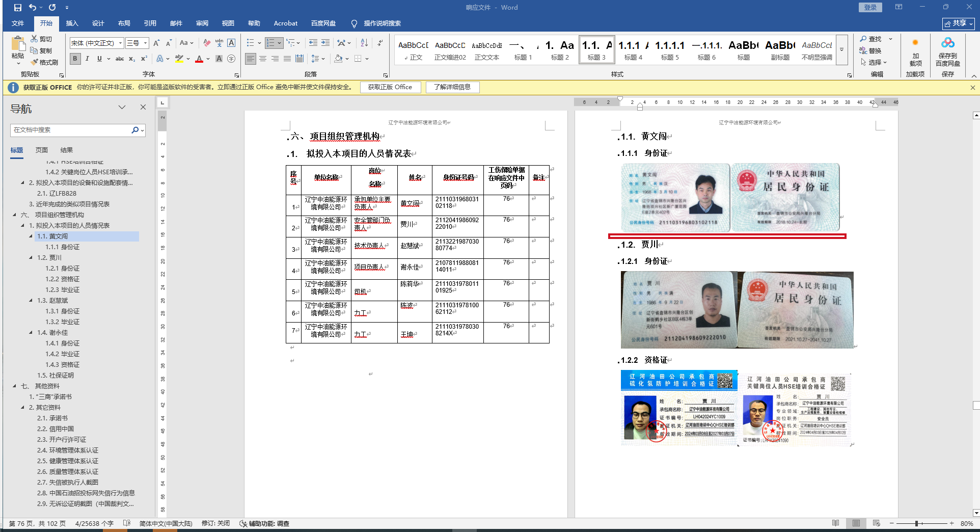Toggle Italic formatting
This screenshot has height=532, width=980.
[x=87, y=59]
